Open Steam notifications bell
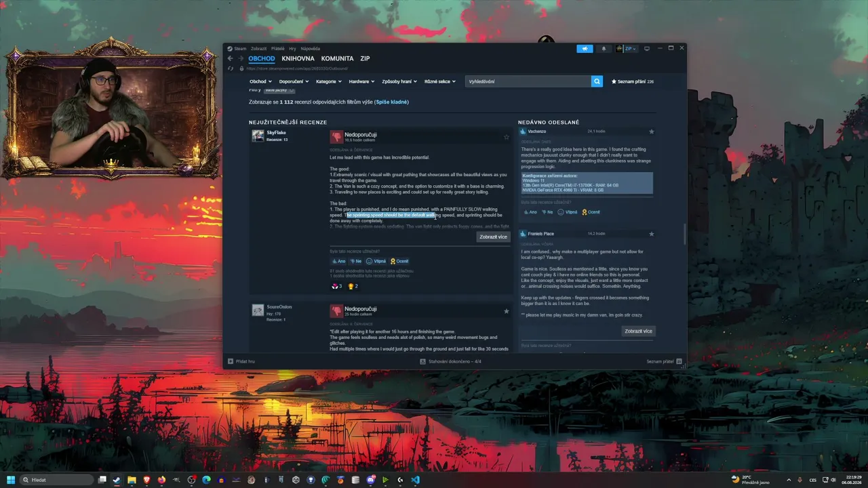This screenshot has height=488, width=868. (604, 49)
